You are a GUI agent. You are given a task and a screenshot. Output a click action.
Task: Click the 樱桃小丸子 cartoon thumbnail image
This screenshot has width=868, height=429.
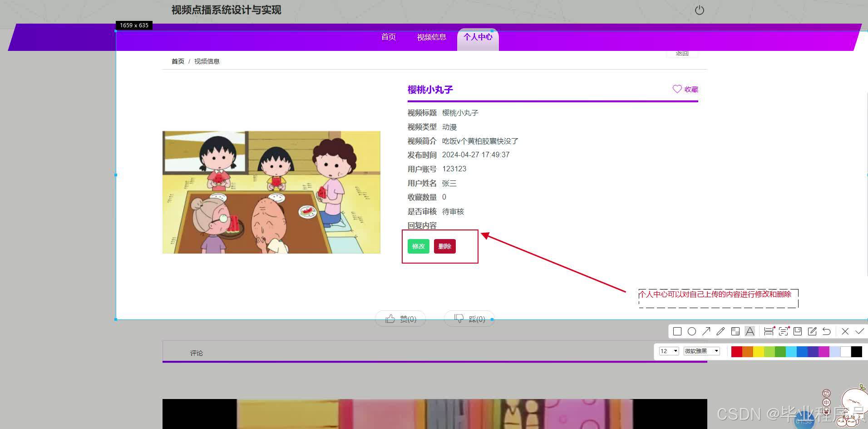pos(271,192)
